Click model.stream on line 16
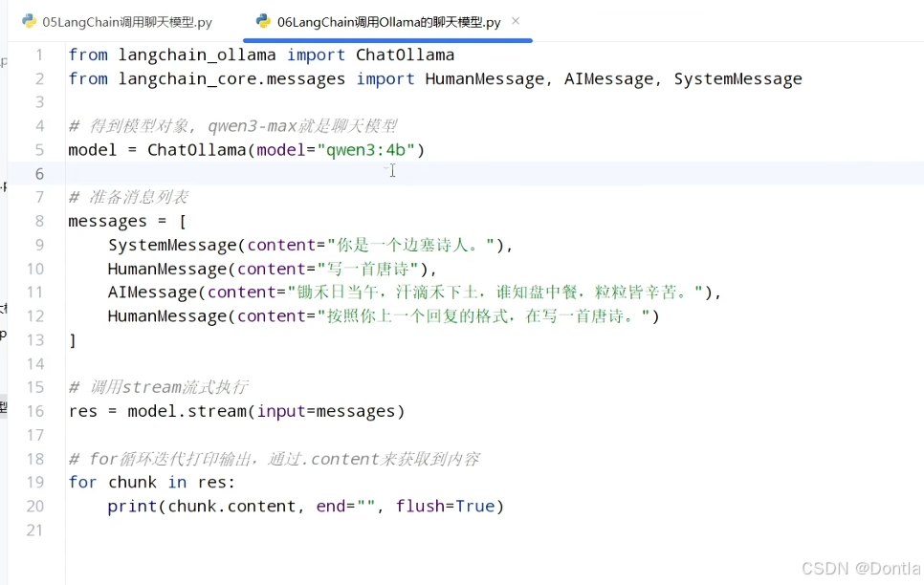 (187, 411)
